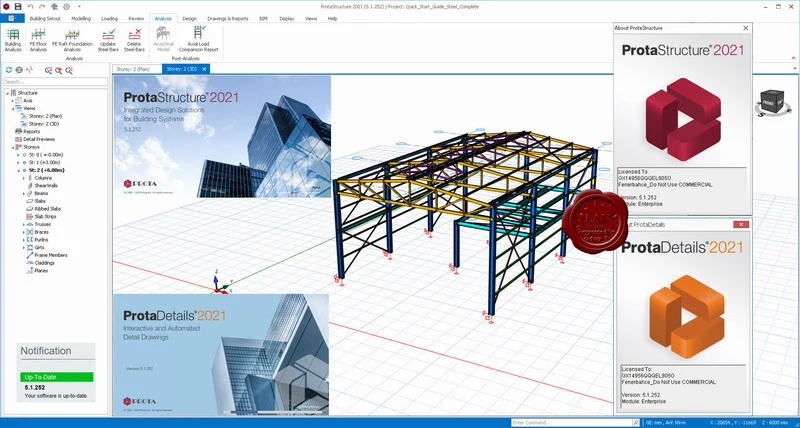This screenshot has height=428, width=800.
Task: Select Frame Members tree item
Action: tap(51, 255)
